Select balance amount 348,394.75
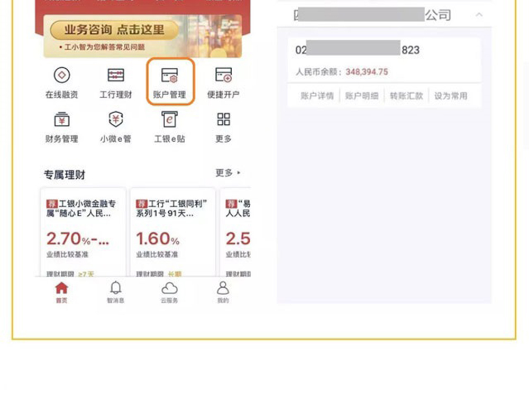Viewport: 529px width, 420px height. (367, 72)
